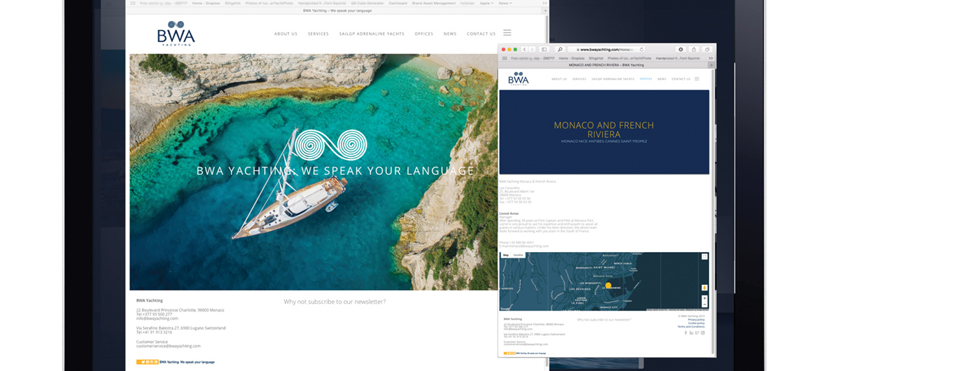The height and width of the screenshot is (371, 980).
Task: Toggle sidebar in front Safari window
Action: [544, 50]
